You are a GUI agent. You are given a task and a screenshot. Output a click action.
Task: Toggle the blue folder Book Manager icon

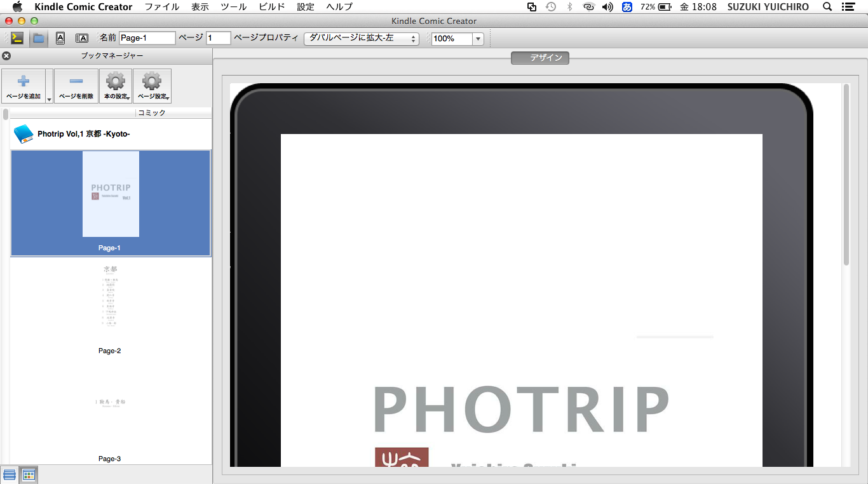tap(39, 38)
